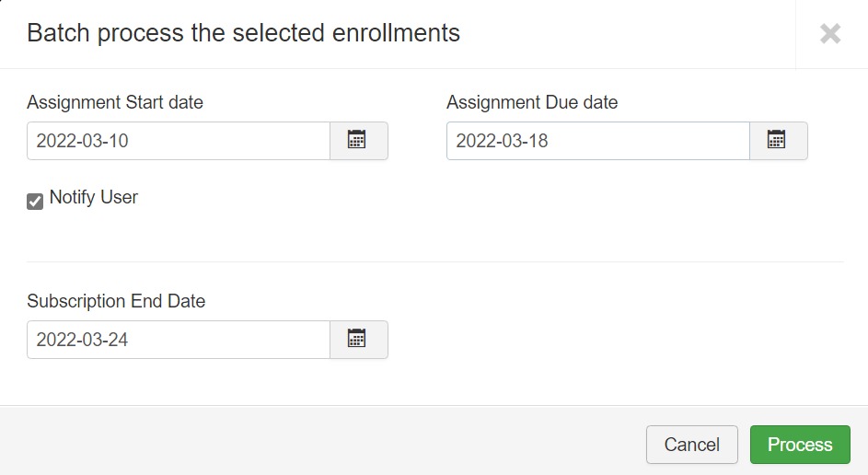Open the Assignment Start date calendar picker
The height and width of the screenshot is (475, 868).
tap(358, 141)
